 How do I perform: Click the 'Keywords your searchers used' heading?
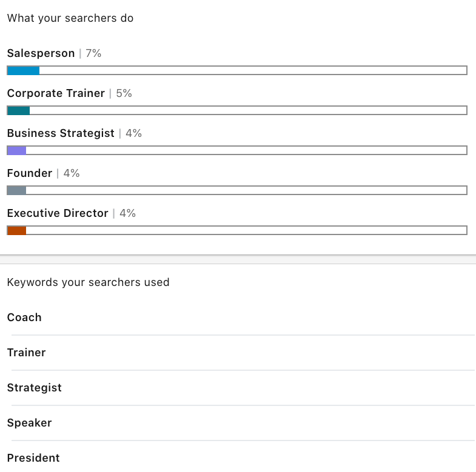click(x=88, y=282)
